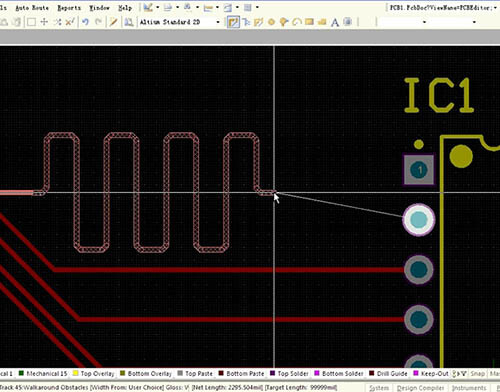The height and width of the screenshot is (392, 500).
Task: Switch to the Bottom Overlay layer tab
Action: 146,374
